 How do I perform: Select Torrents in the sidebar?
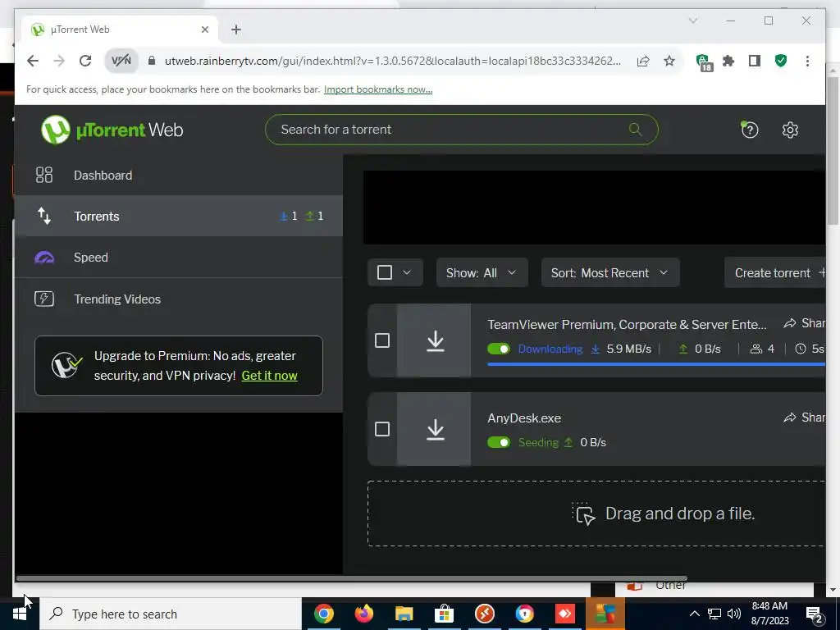(x=178, y=216)
